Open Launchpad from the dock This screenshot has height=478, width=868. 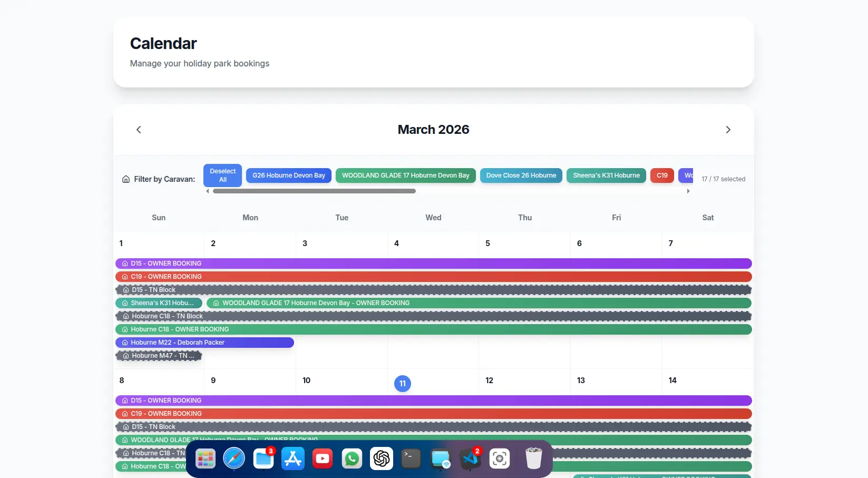(x=205, y=459)
